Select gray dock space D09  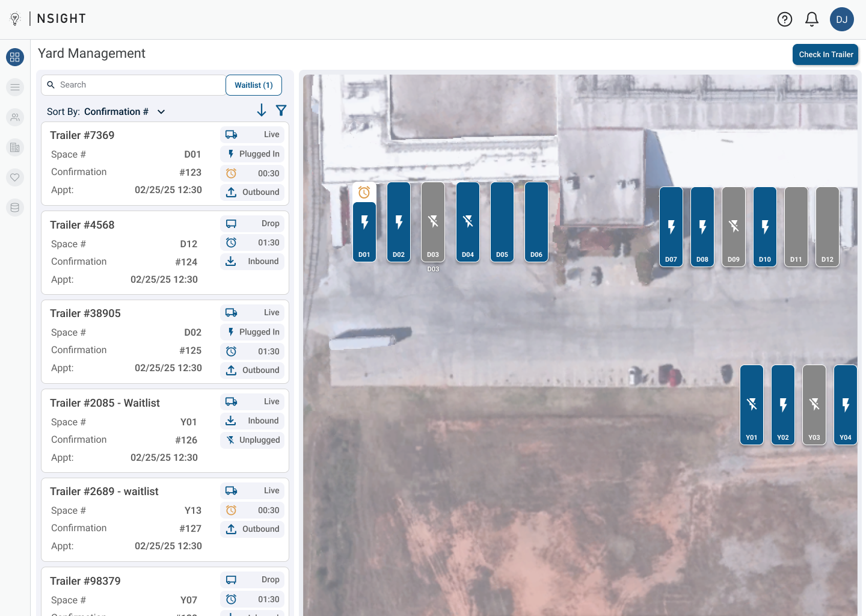[x=734, y=227]
